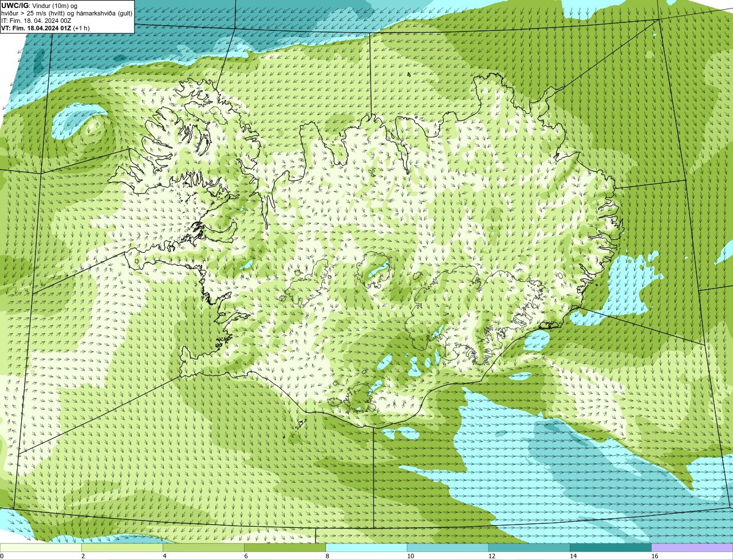The width and height of the screenshot is (733, 560).
Task: Click the "14" scale label
Action: tap(573, 556)
